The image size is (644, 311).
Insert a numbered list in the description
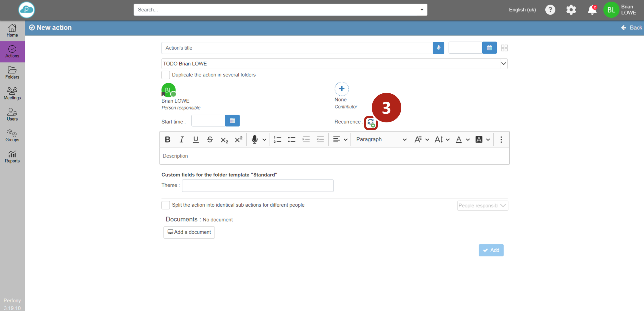point(277,139)
